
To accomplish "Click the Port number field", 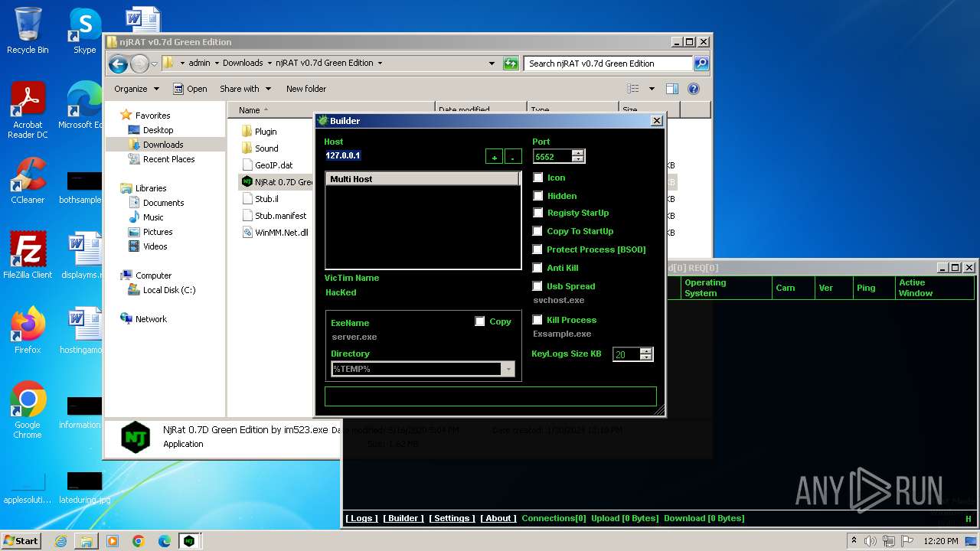I will tap(552, 156).
